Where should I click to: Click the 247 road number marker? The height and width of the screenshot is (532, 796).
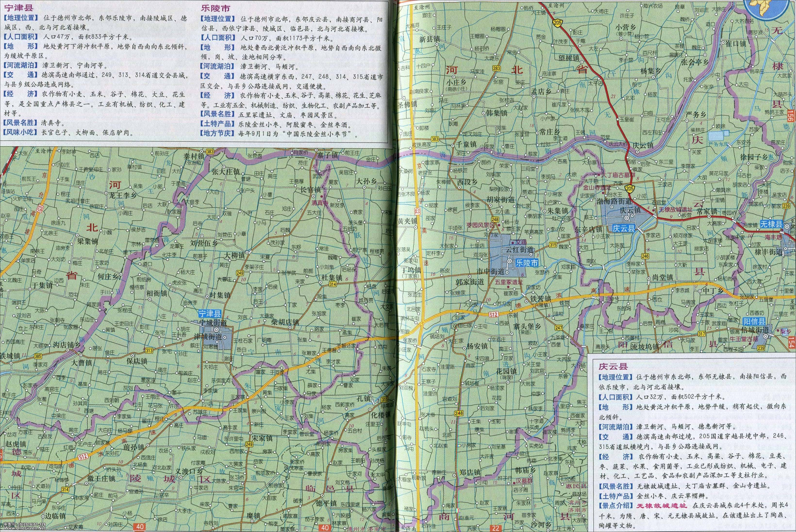tap(559, 328)
